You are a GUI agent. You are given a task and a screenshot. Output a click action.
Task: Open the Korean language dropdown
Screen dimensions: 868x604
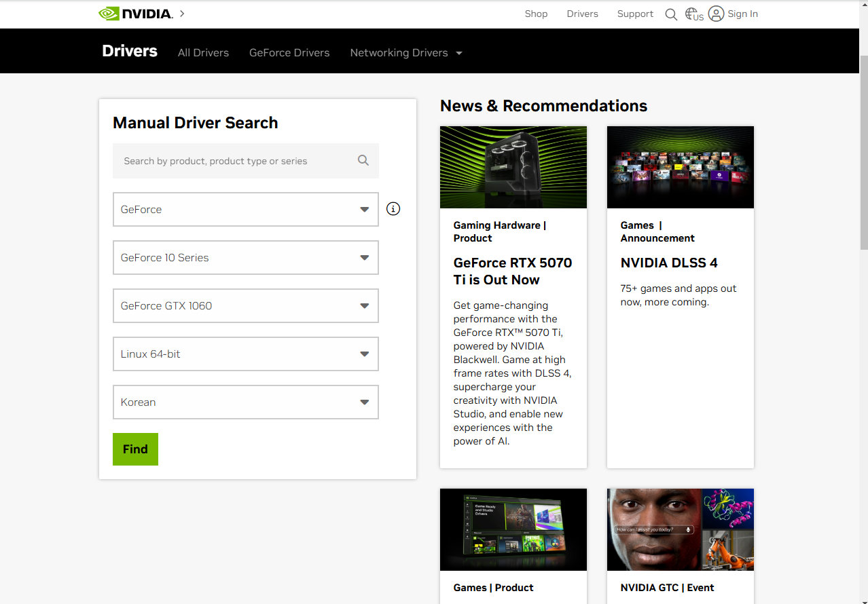(246, 402)
